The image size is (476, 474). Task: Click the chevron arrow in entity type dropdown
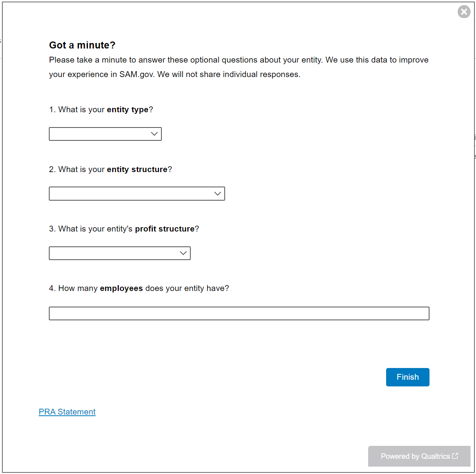point(154,134)
